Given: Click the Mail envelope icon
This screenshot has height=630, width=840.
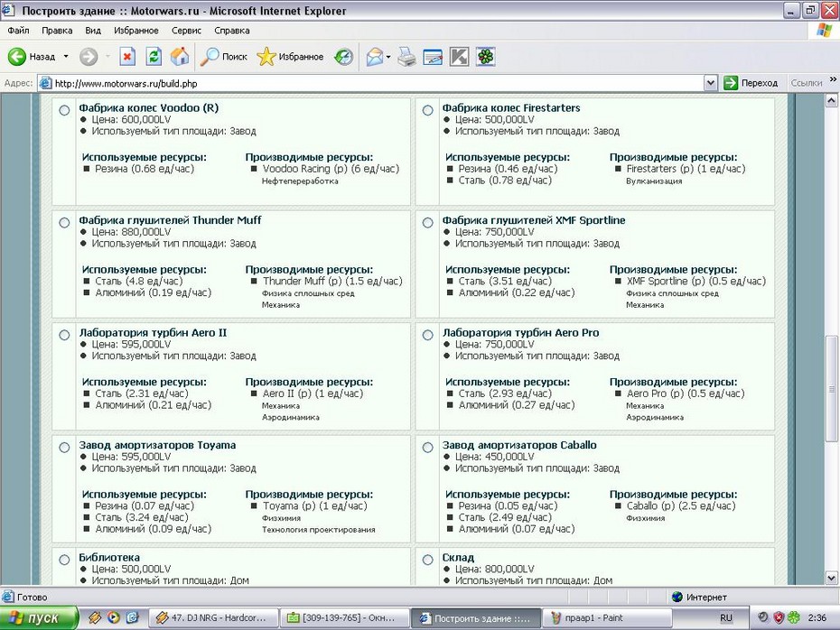Looking at the screenshot, I should 375,56.
